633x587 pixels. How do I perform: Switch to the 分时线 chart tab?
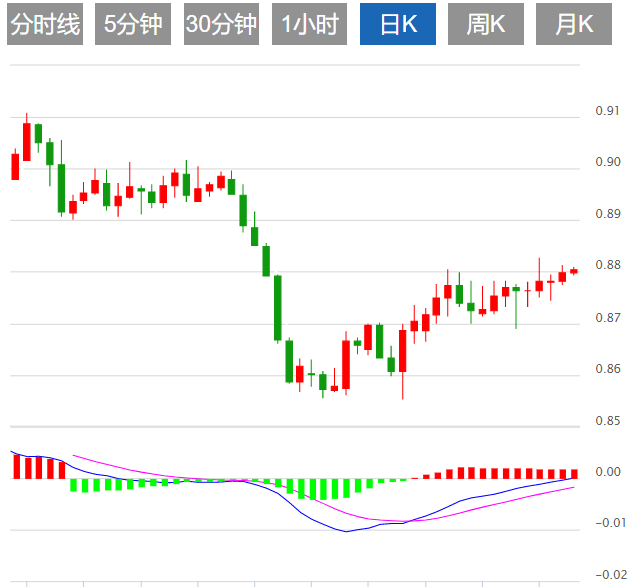pyautogui.click(x=45, y=24)
